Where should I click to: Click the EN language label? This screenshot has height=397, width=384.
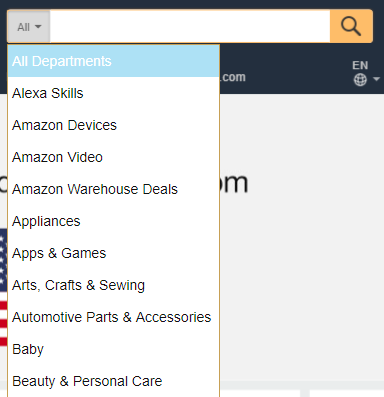pyautogui.click(x=360, y=65)
